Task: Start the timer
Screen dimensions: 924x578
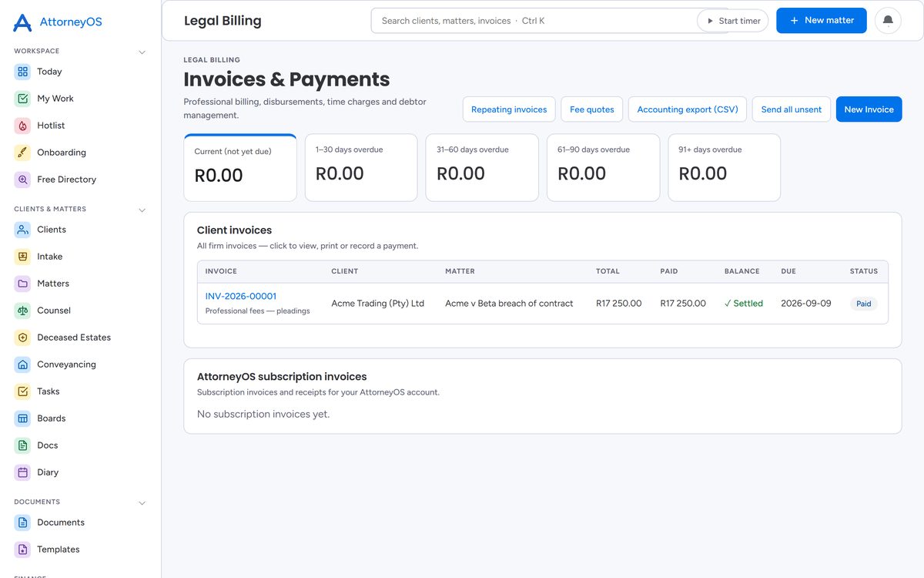Action: pyautogui.click(x=733, y=21)
